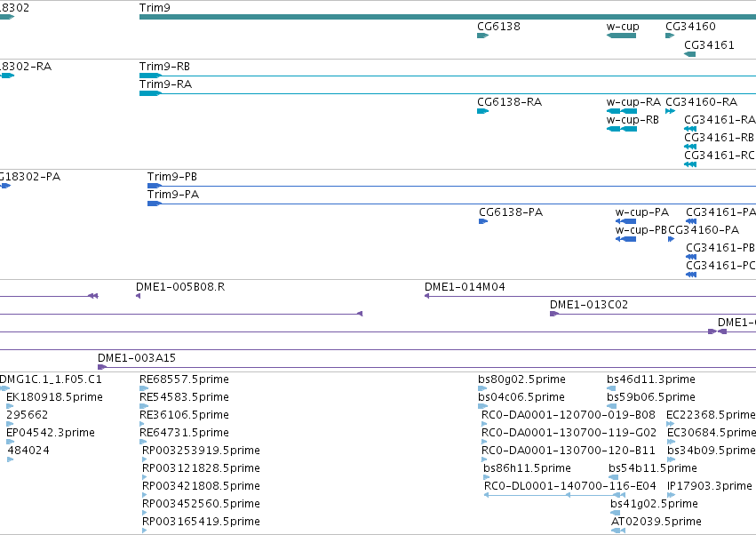This screenshot has width=756, height=535.
Task: Click the bs80g02.5prime EST label
Action: [x=521, y=379]
